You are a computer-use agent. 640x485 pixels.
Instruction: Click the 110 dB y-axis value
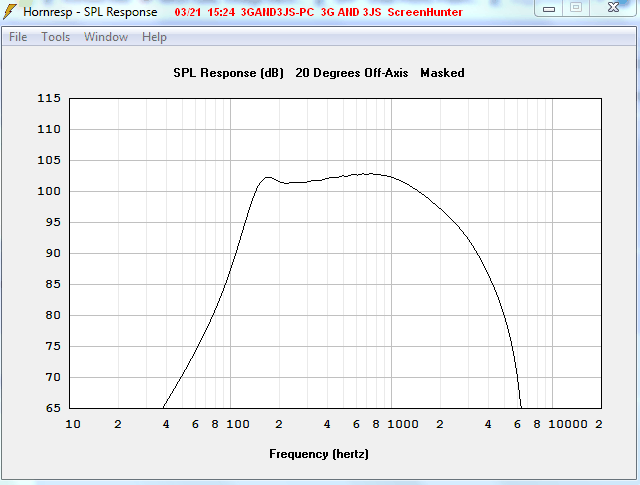(x=49, y=129)
